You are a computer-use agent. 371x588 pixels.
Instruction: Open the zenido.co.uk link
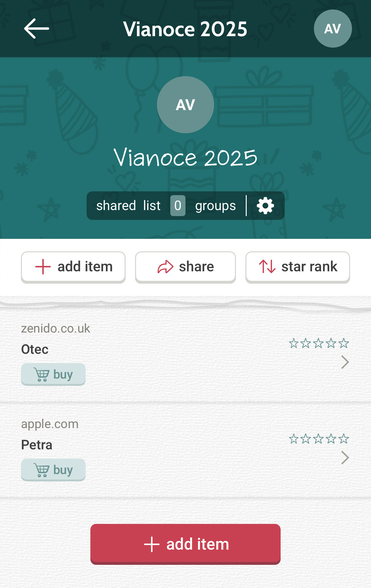coord(55,328)
